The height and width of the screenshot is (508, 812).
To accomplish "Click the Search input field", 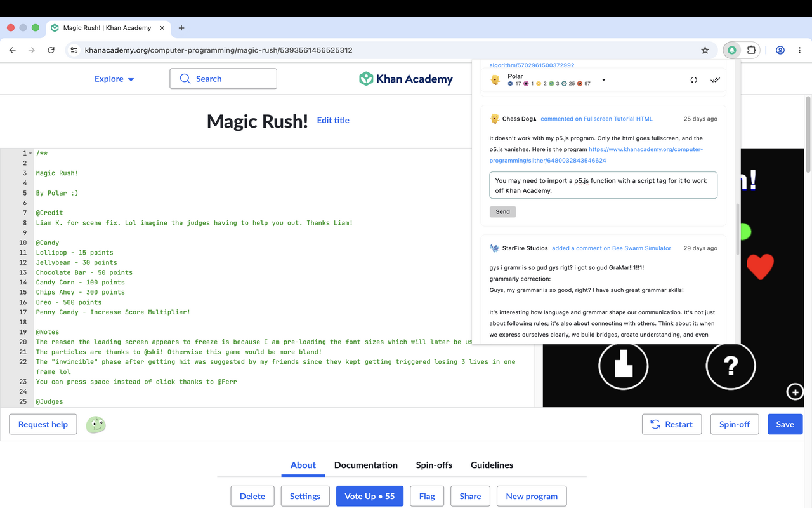I will pyautogui.click(x=223, y=79).
